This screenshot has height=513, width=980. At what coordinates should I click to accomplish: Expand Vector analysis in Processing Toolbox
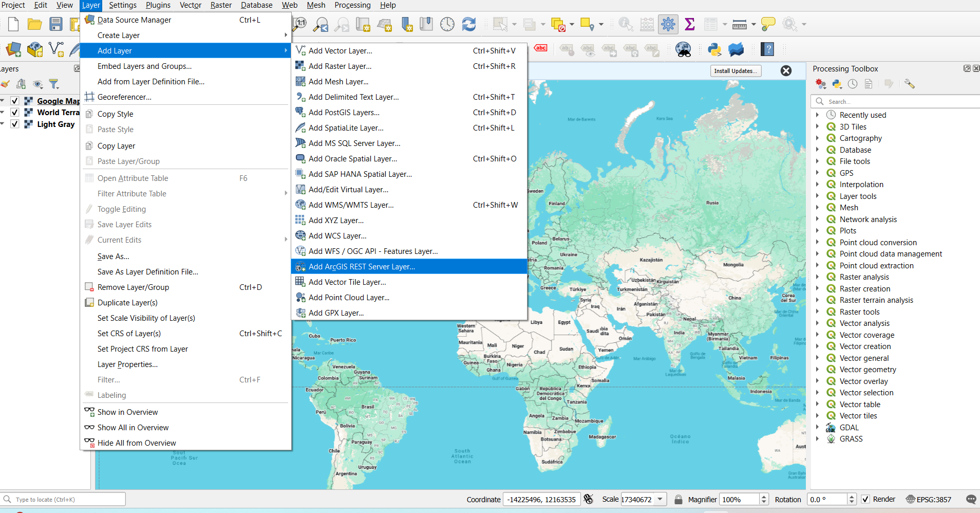818,323
